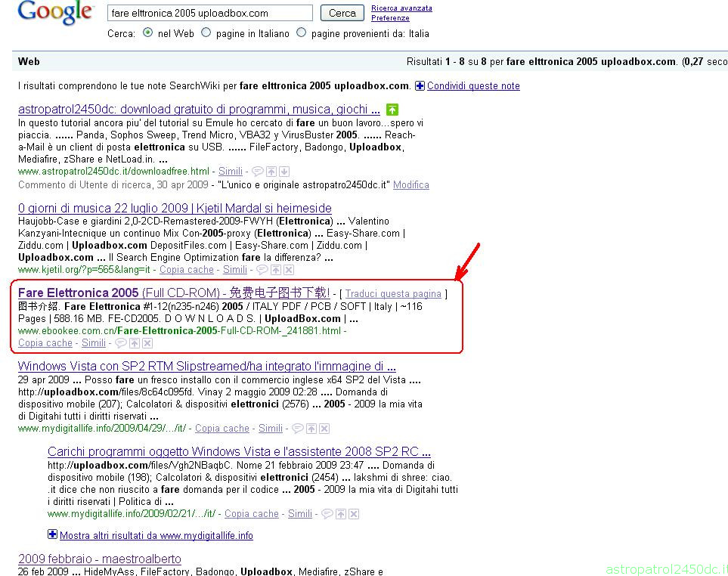Click Modifica to edit the SearchWiki comment
This screenshot has width=728, height=576.
coord(411,184)
